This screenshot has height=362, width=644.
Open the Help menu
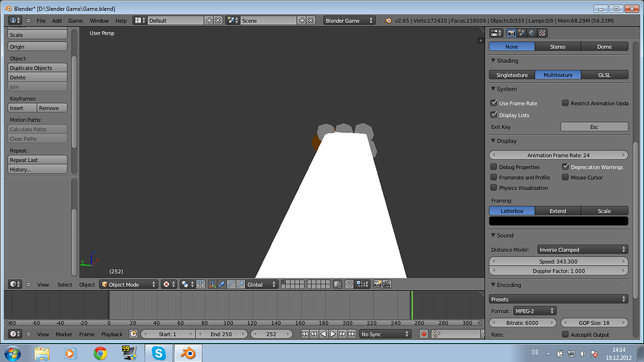[x=121, y=21]
